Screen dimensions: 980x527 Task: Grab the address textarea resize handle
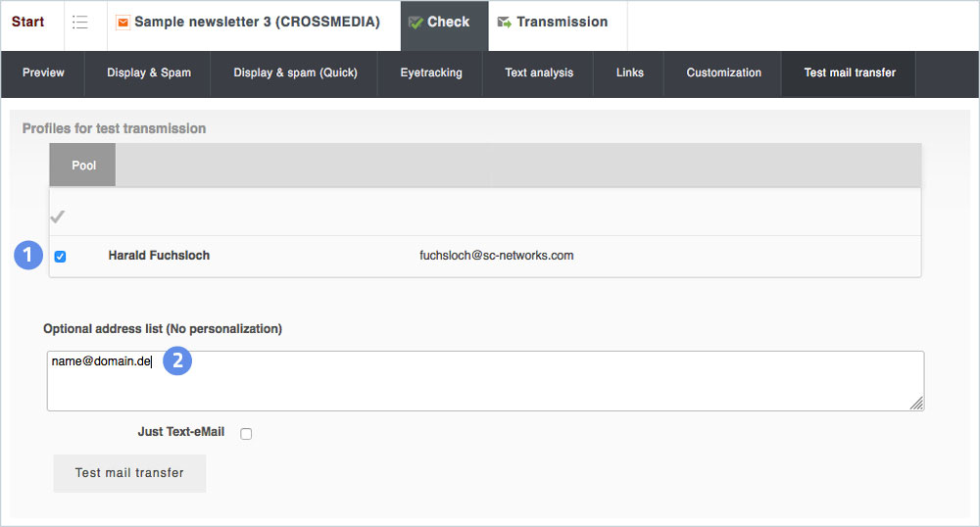[x=916, y=404]
